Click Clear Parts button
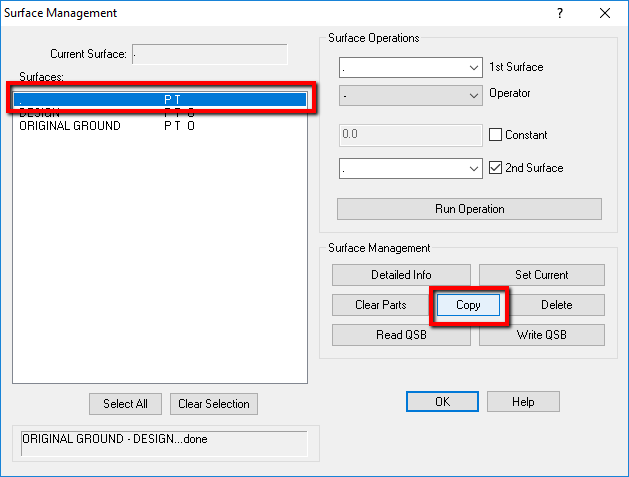This screenshot has height=477, width=629. (x=380, y=304)
